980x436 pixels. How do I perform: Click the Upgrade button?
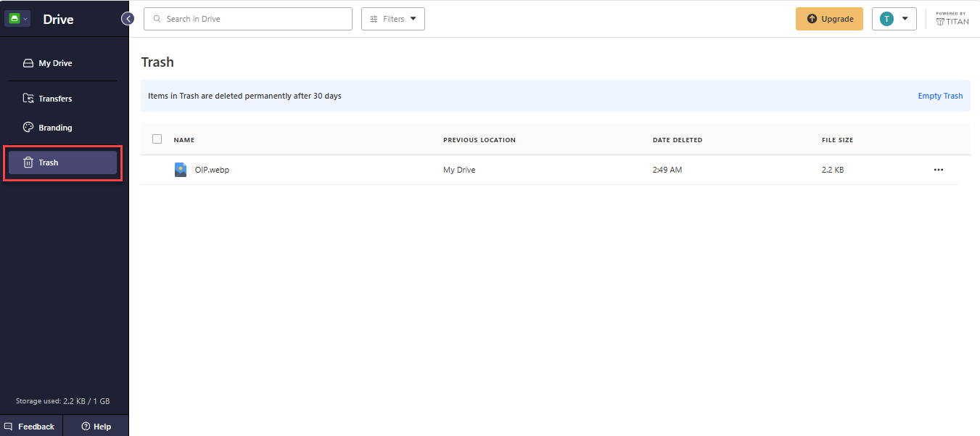829,19
